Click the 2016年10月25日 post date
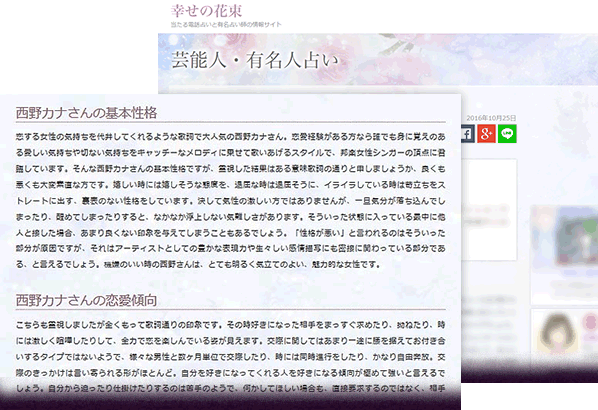 tap(491, 118)
